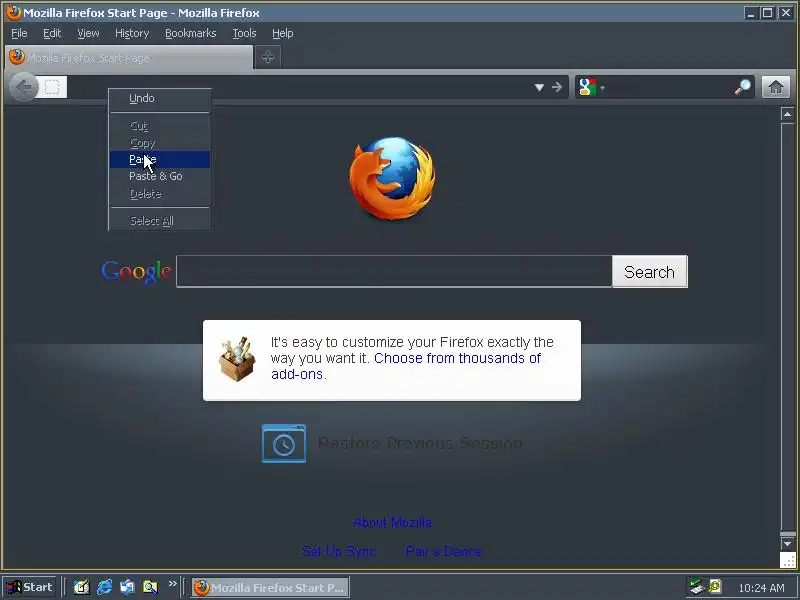Select the Mozilla Firefox Start Page tab
This screenshot has width=800, height=600.
[x=129, y=57]
